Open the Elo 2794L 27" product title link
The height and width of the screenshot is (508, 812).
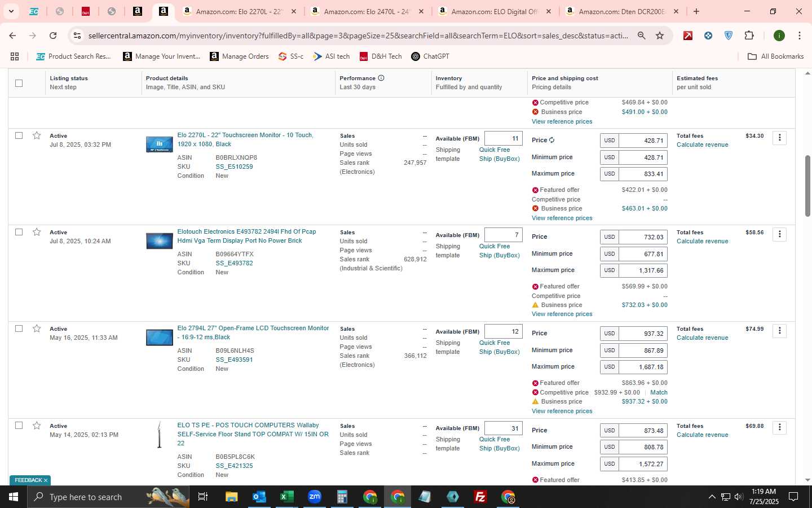253,332
